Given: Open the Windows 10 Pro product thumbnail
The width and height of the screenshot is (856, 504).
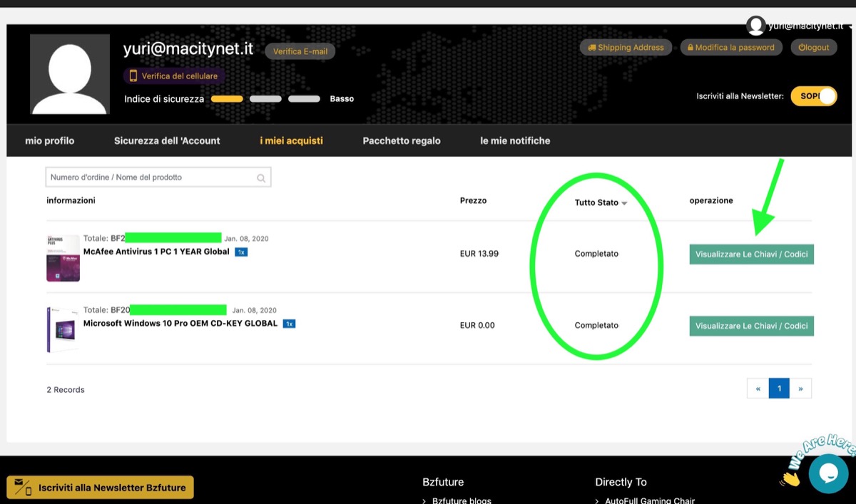Looking at the screenshot, I should [x=63, y=329].
